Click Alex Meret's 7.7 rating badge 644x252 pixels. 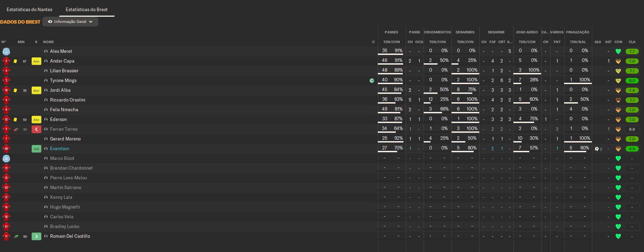click(632, 51)
